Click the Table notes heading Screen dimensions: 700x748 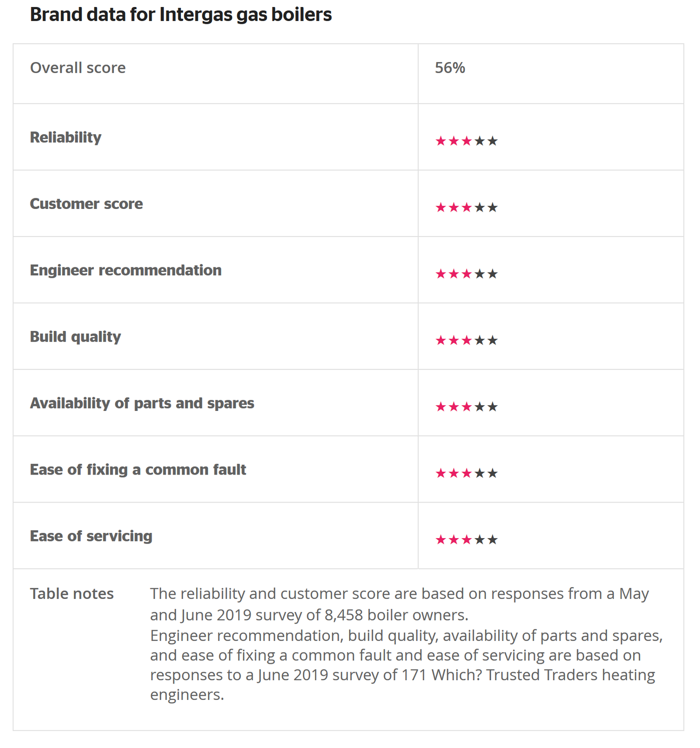pos(71,593)
